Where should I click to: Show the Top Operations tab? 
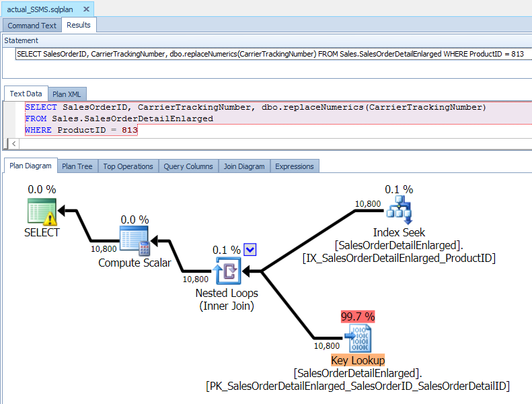pos(128,166)
